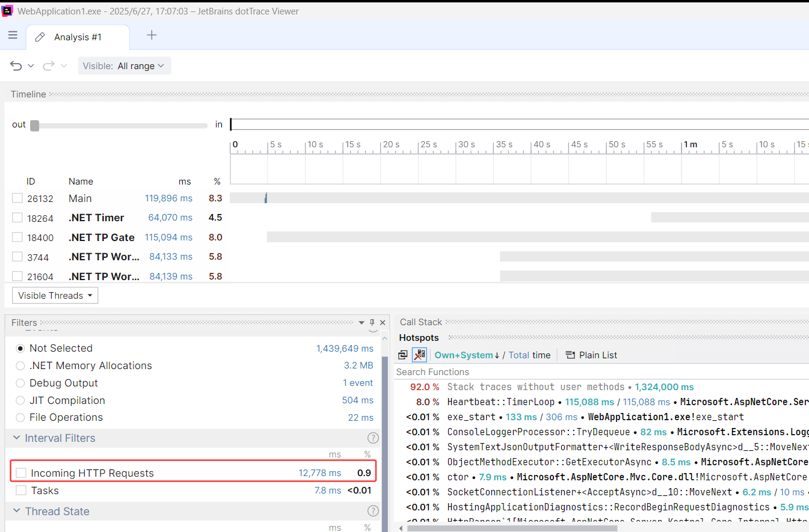Open the hamburger main menu
The height and width of the screenshot is (532, 809).
[x=13, y=35]
